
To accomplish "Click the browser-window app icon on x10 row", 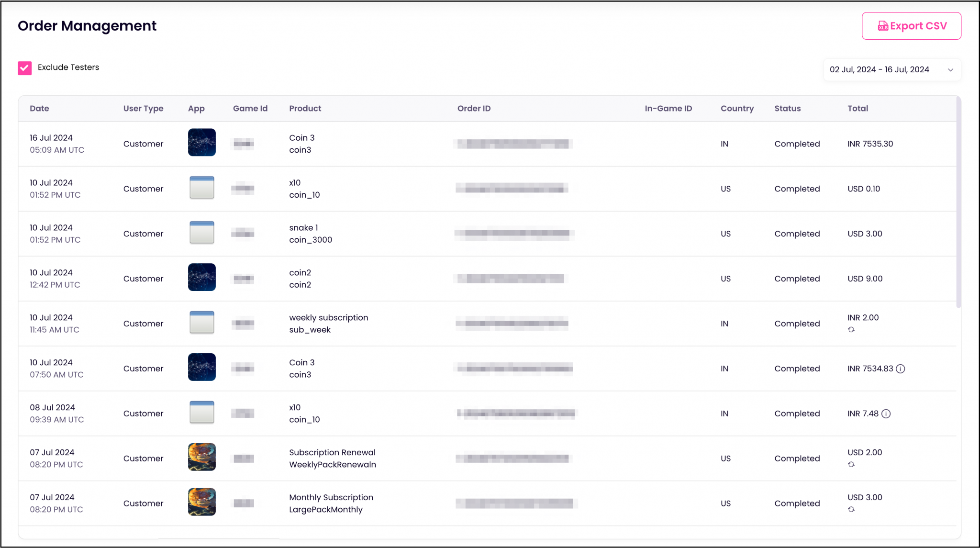I will click(201, 187).
